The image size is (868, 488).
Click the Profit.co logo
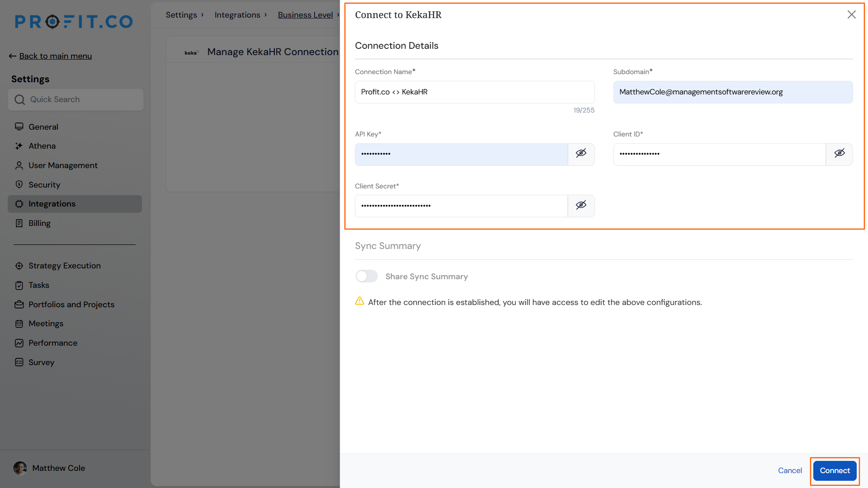74,21
